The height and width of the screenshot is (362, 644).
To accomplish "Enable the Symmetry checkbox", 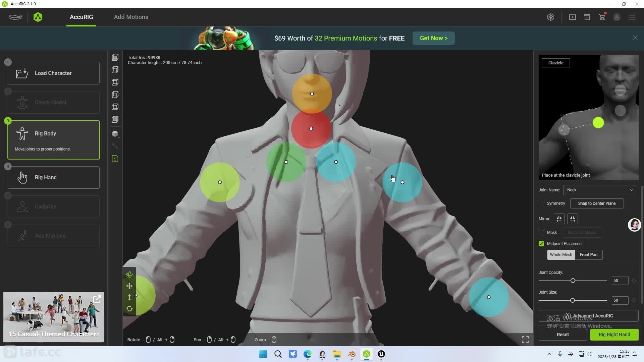I will point(541,203).
